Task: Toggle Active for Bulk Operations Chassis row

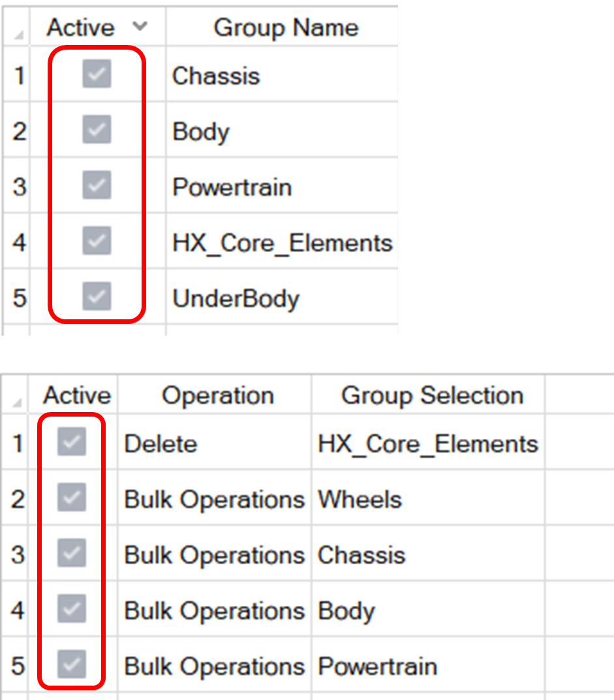Action: coord(72,554)
